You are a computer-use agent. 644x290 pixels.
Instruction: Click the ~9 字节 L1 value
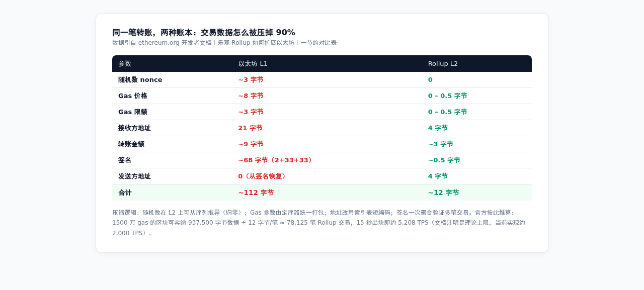tap(251, 144)
